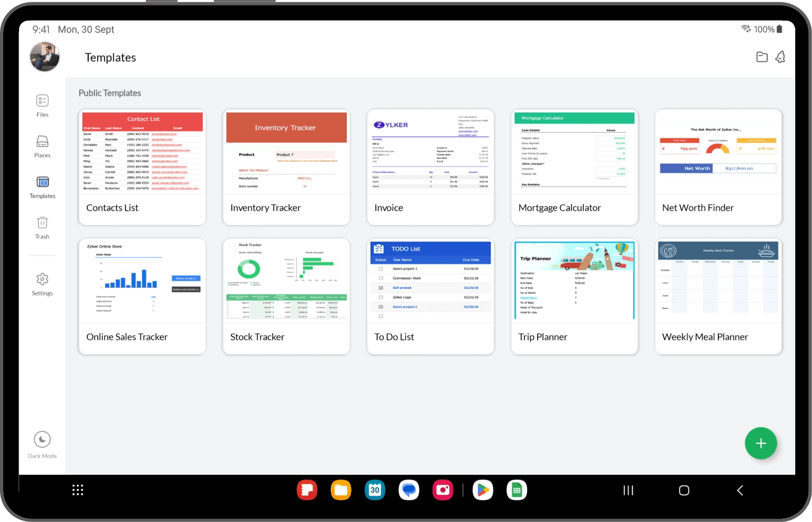Switch to the Places section
The height and width of the screenshot is (522, 812).
pos(42,146)
